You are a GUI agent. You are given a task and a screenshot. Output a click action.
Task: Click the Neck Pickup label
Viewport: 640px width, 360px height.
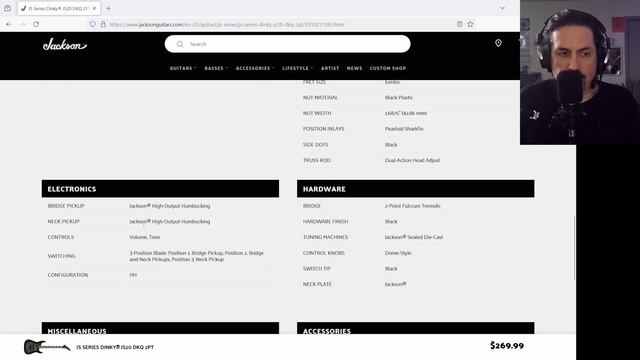[63, 221]
